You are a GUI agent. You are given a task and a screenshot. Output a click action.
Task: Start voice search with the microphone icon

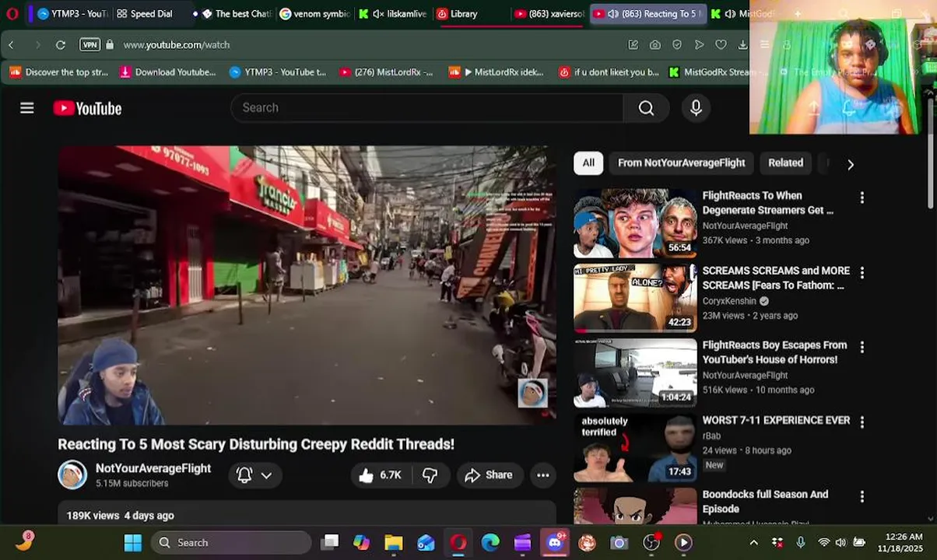[x=696, y=108]
